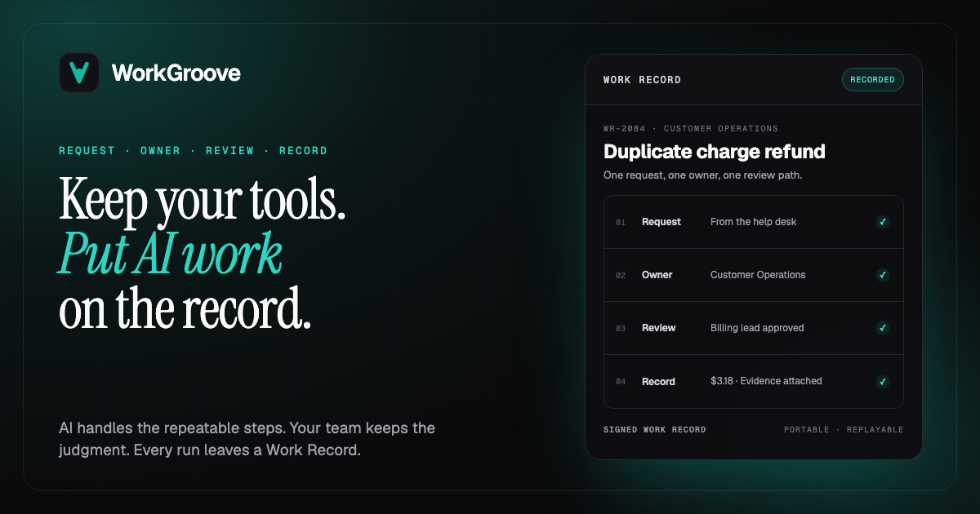Click the italic 'Put AI work' headline
980x514 pixels.
[x=171, y=254]
